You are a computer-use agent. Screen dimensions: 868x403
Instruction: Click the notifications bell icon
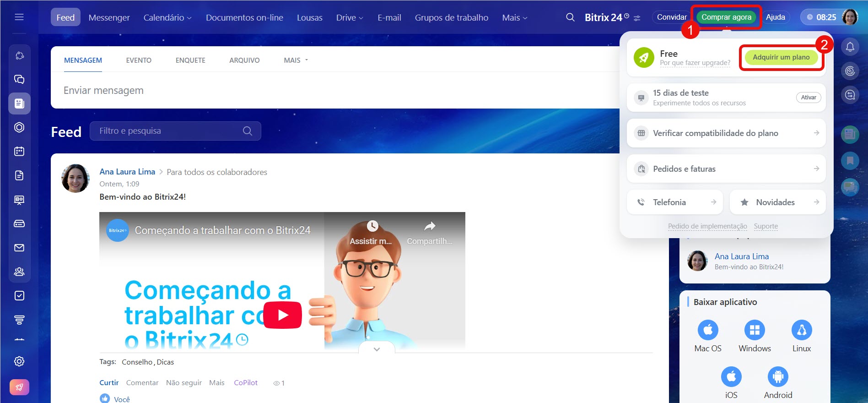point(850,47)
